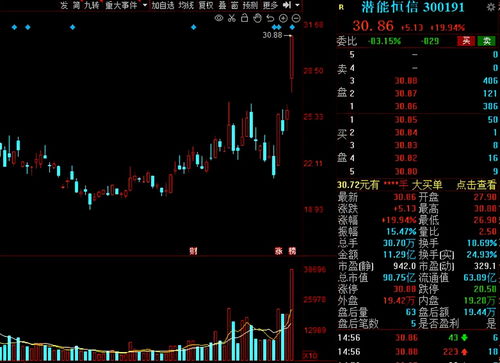Image resolution: width=500 pixels, height=363 pixels.
Task: Click the 最低 price 26.90
Action: pyautogui.click(x=485, y=220)
